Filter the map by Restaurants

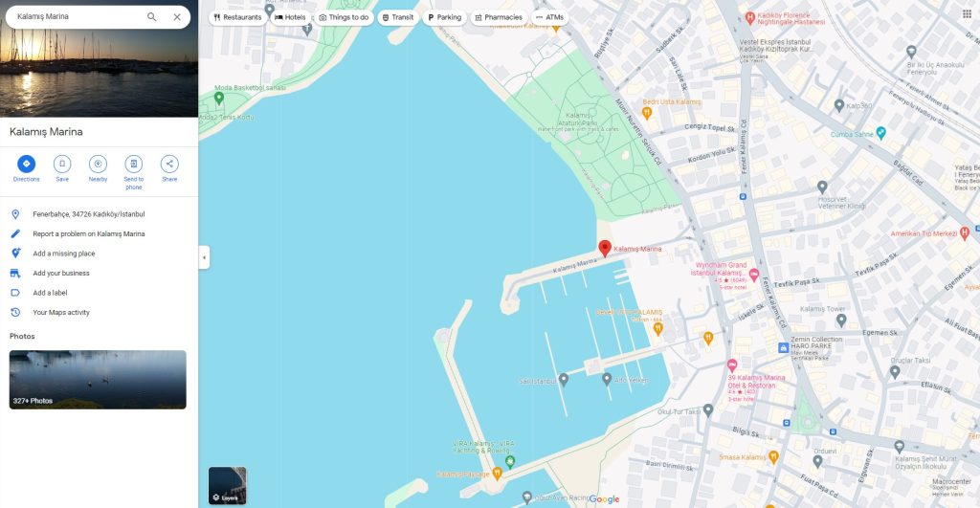click(x=237, y=17)
